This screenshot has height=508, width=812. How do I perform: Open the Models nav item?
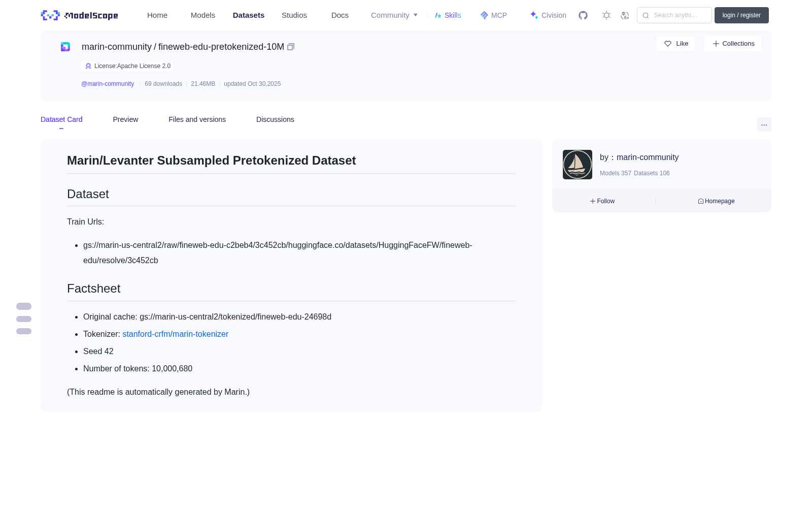[x=203, y=15]
